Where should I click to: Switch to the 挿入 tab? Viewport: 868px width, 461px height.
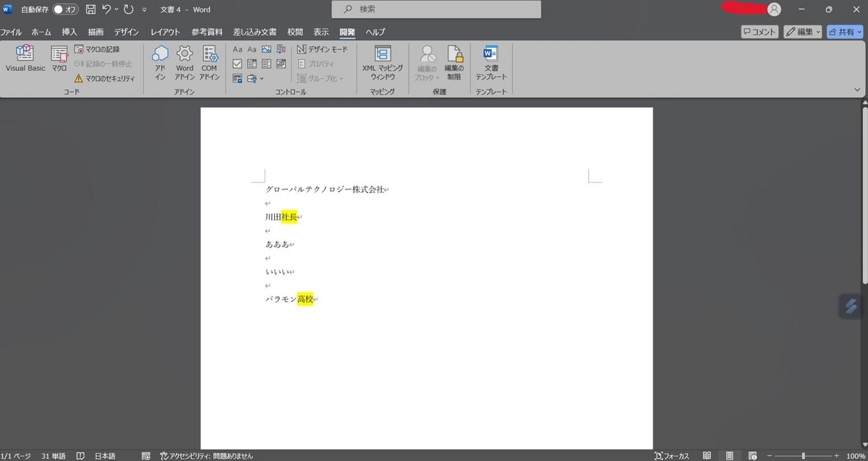tap(69, 32)
